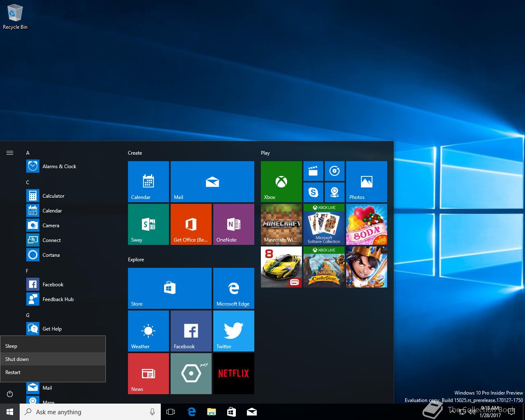This screenshot has width=525, height=420.
Task: Launch the Skype tile
Action: [313, 192]
